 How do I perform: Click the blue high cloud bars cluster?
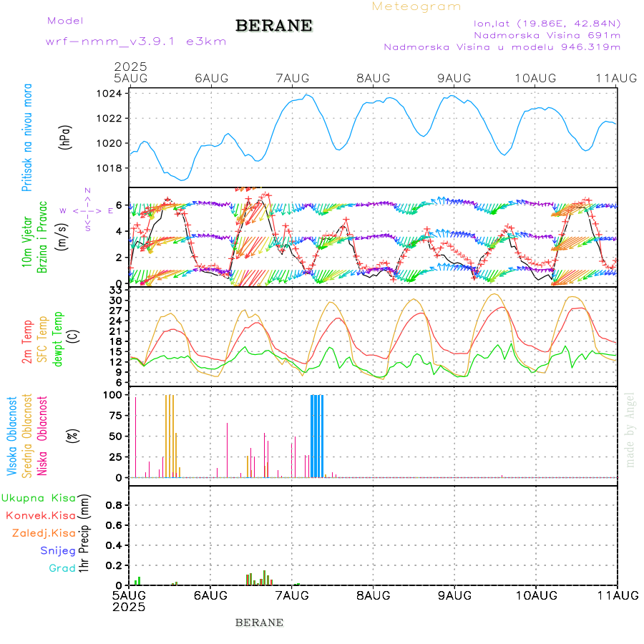317,435
